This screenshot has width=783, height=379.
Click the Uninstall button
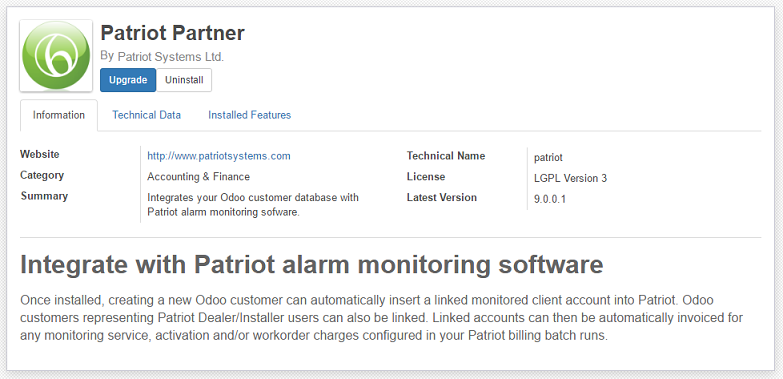click(184, 80)
